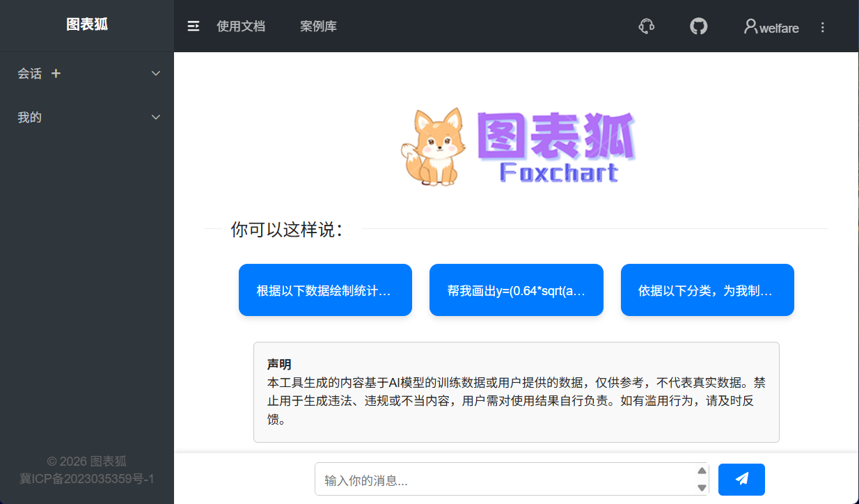
Task: Click the © 2026 图表狐 copyright text
Action: [x=87, y=461]
